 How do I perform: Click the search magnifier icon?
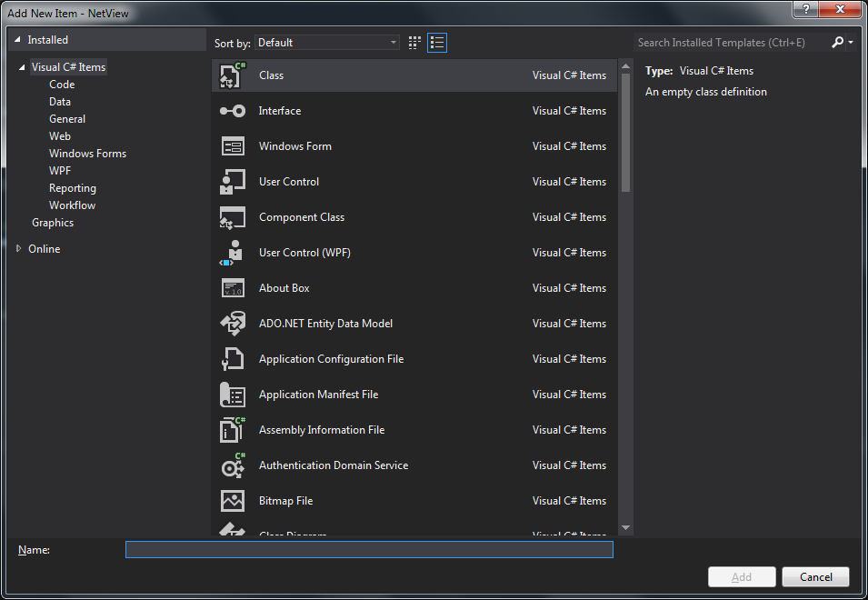[x=839, y=42]
